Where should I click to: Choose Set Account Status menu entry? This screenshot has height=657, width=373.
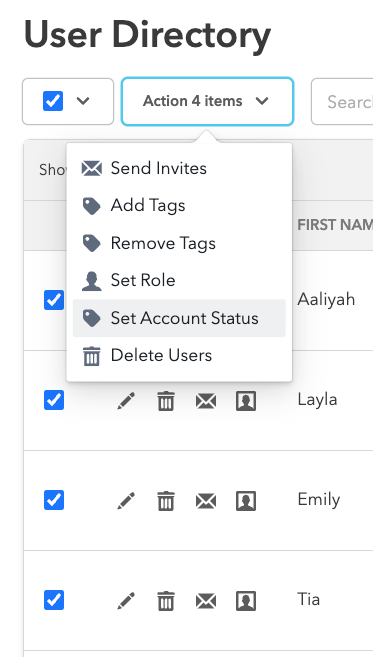point(179,318)
